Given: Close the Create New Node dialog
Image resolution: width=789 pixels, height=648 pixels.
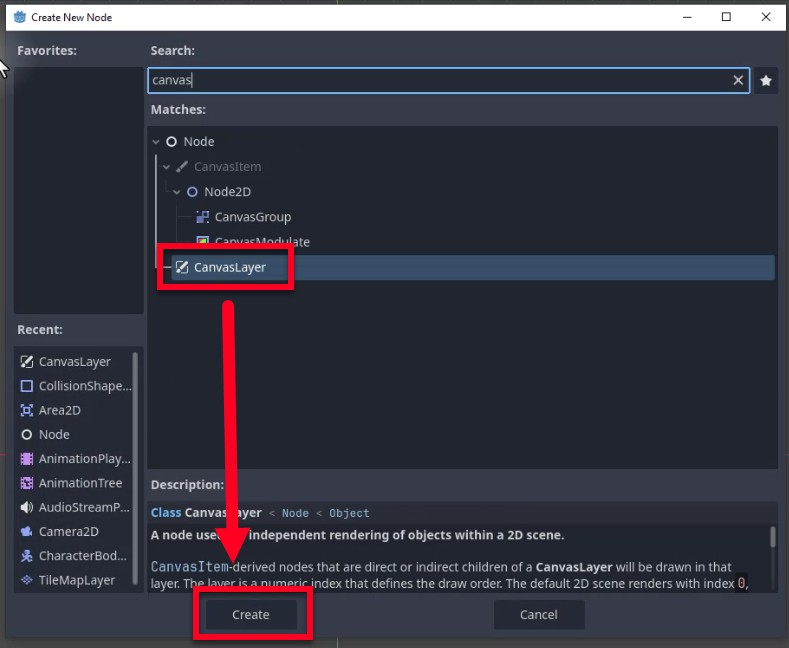Looking at the screenshot, I should [766, 17].
